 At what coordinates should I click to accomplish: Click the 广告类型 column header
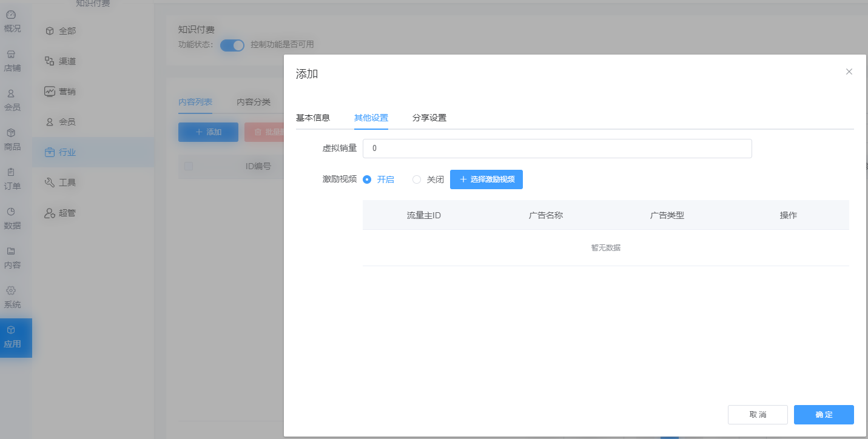point(667,215)
